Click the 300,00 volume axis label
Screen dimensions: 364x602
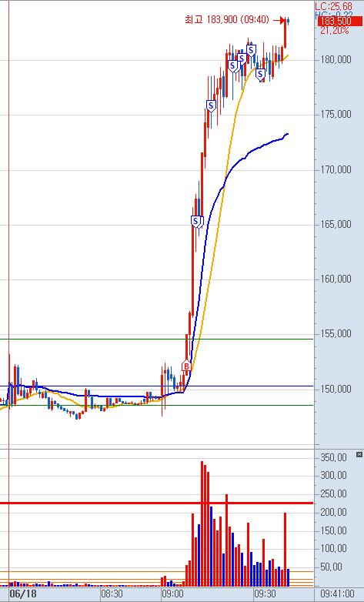point(334,475)
